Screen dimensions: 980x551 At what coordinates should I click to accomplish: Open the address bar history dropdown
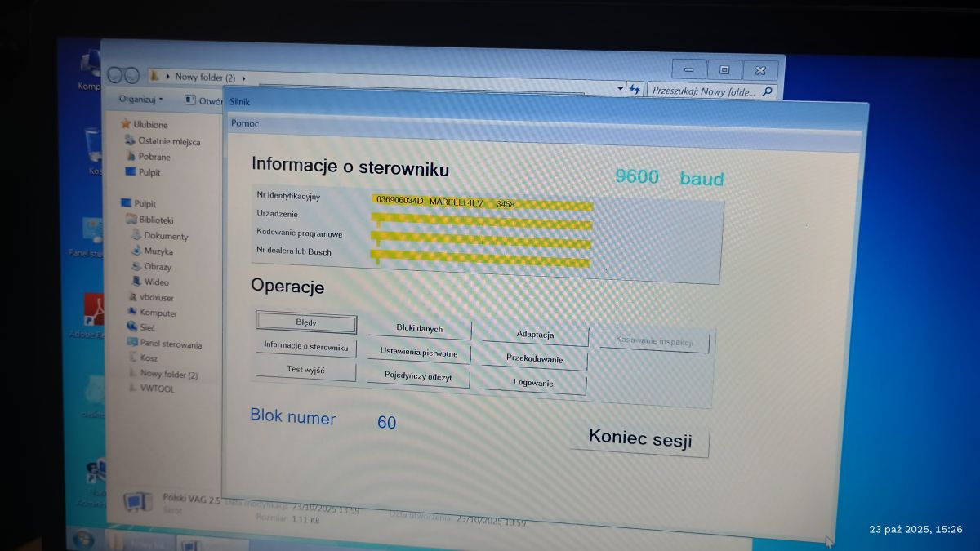pos(621,88)
